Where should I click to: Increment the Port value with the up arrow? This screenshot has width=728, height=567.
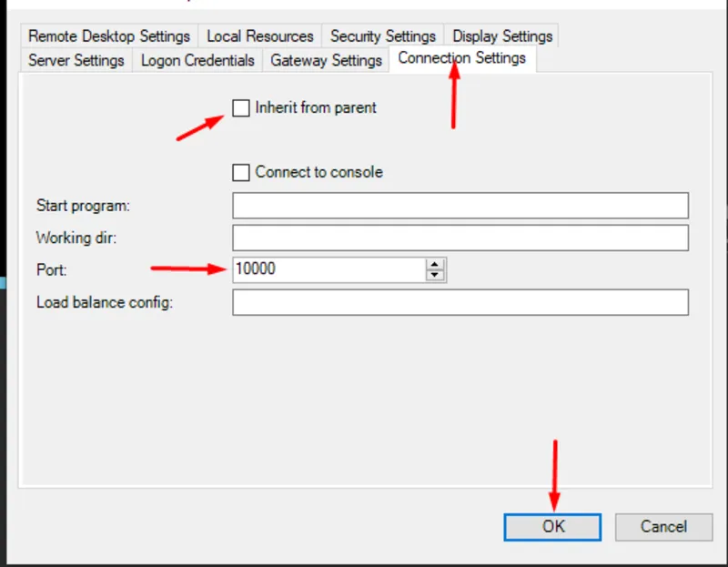[x=435, y=265]
